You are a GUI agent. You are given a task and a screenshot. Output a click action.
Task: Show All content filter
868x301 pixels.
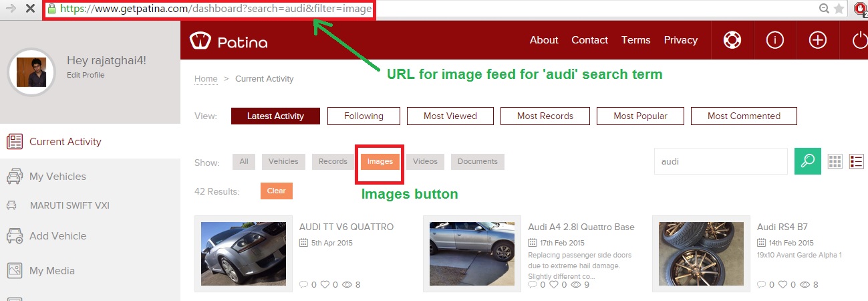click(244, 161)
